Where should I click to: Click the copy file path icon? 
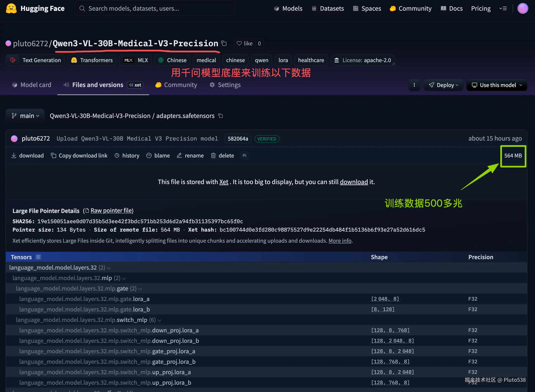tap(220, 116)
